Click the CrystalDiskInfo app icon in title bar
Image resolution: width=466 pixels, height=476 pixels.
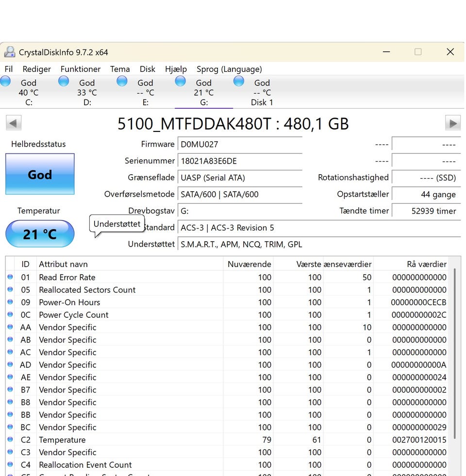coord(10,52)
